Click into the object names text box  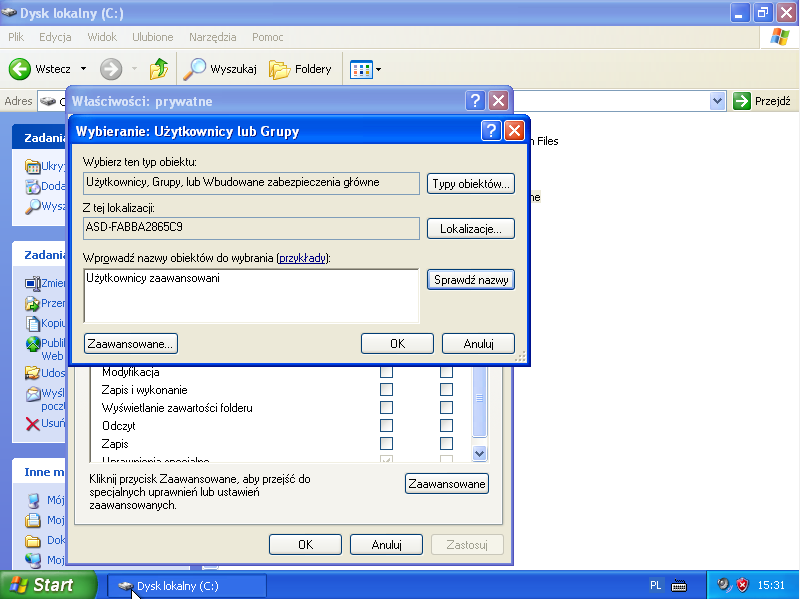tap(250, 295)
